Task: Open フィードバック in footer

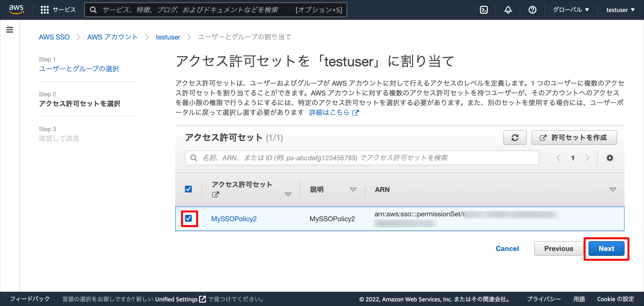Action: pyautogui.click(x=30, y=299)
